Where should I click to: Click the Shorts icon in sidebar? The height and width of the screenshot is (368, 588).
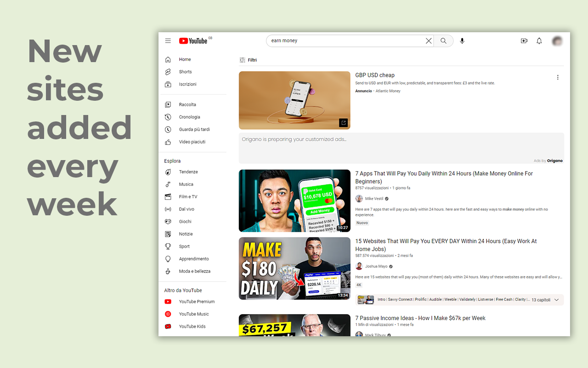[x=168, y=72]
